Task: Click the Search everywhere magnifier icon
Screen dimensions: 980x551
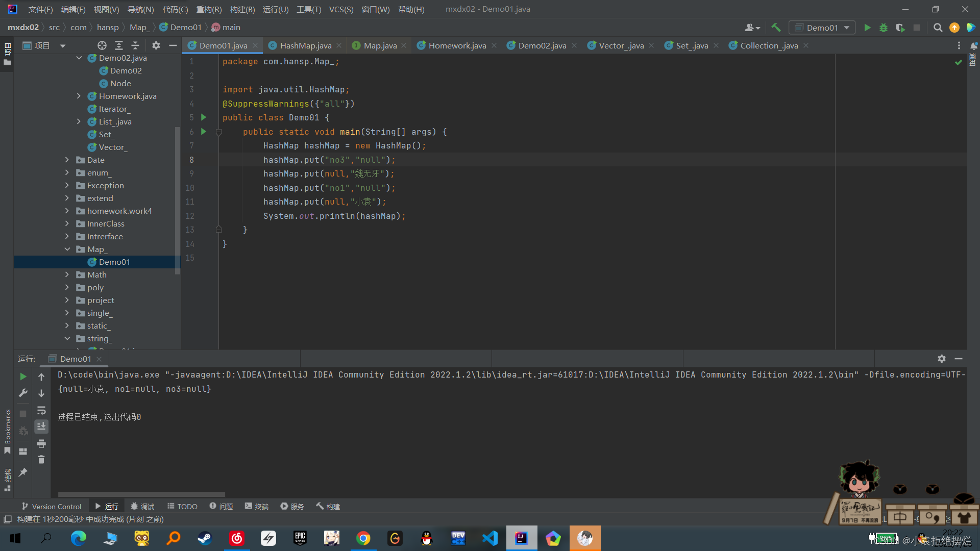Action: point(938,28)
